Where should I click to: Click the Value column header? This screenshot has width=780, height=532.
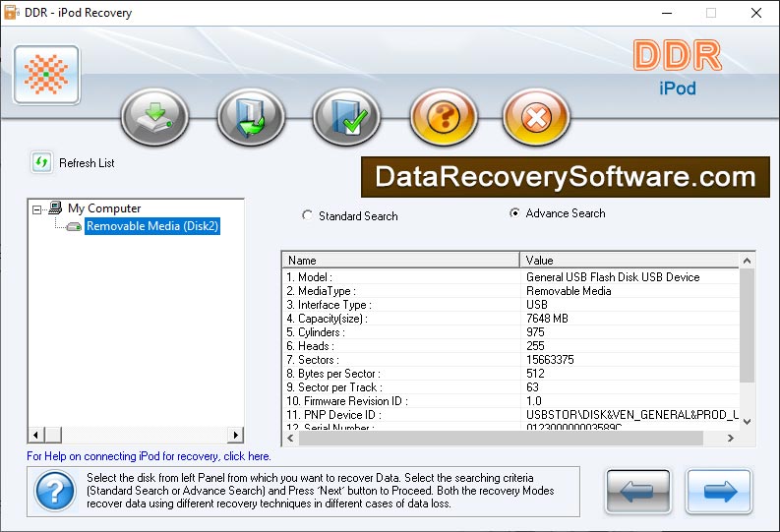point(630,261)
